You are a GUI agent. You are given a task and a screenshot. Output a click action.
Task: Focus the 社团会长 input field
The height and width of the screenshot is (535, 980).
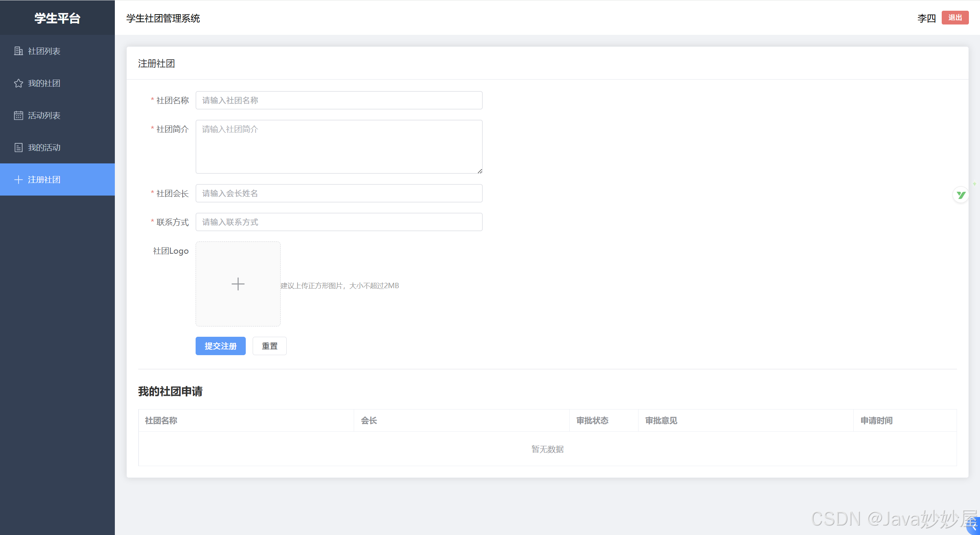point(339,193)
